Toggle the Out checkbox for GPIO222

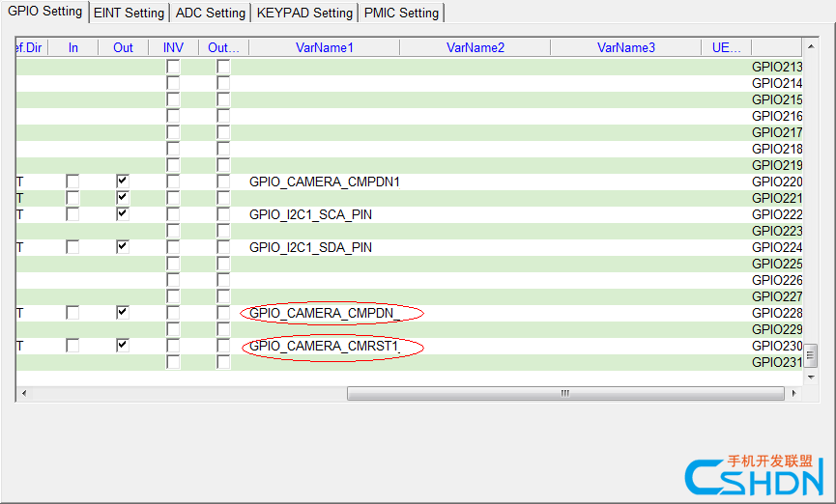pos(123,214)
